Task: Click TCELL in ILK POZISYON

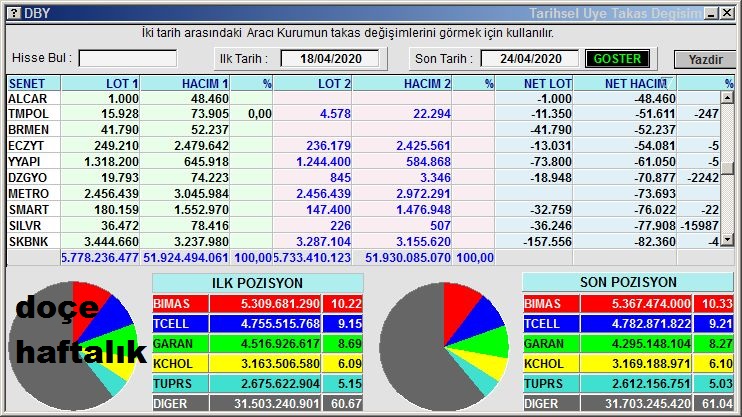Action: (x=180, y=324)
